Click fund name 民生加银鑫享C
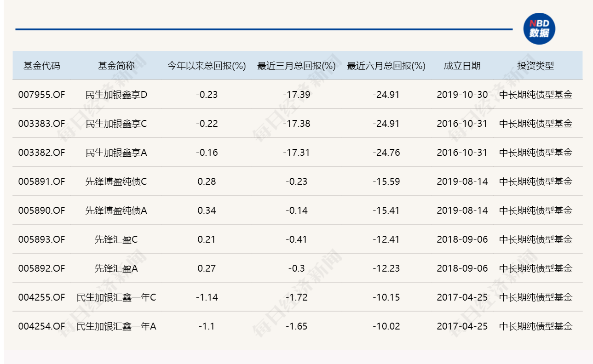Screen dimensions: 593x364 coord(116,124)
